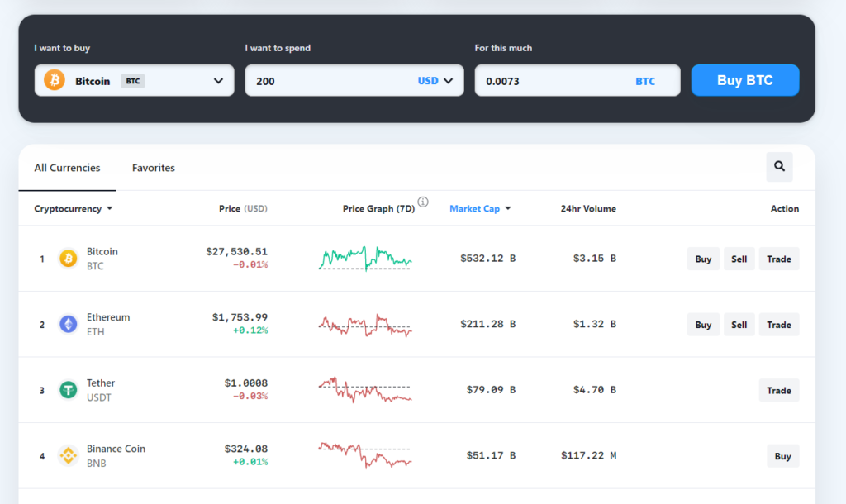Sort by Cryptocurrency column header arrow
Image resolution: width=846 pixels, height=504 pixels.
point(110,208)
